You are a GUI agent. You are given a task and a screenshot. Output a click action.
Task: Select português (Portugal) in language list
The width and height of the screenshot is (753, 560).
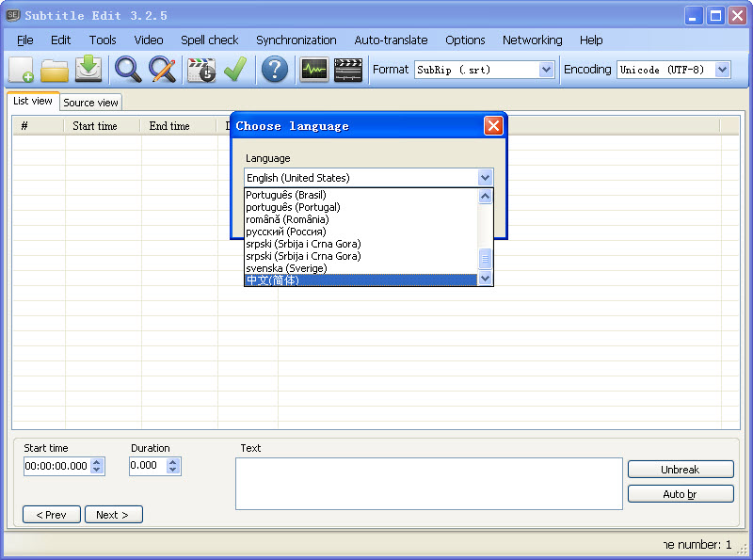(x=361, y=207)
